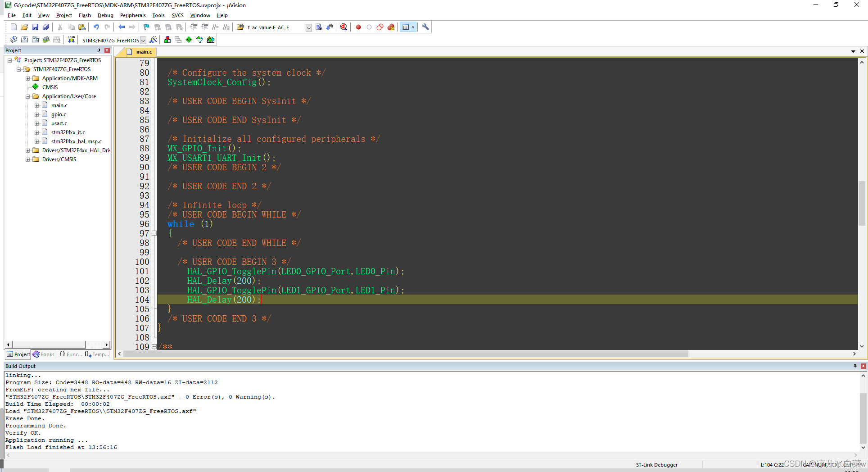Build target icon

point(24,40)
